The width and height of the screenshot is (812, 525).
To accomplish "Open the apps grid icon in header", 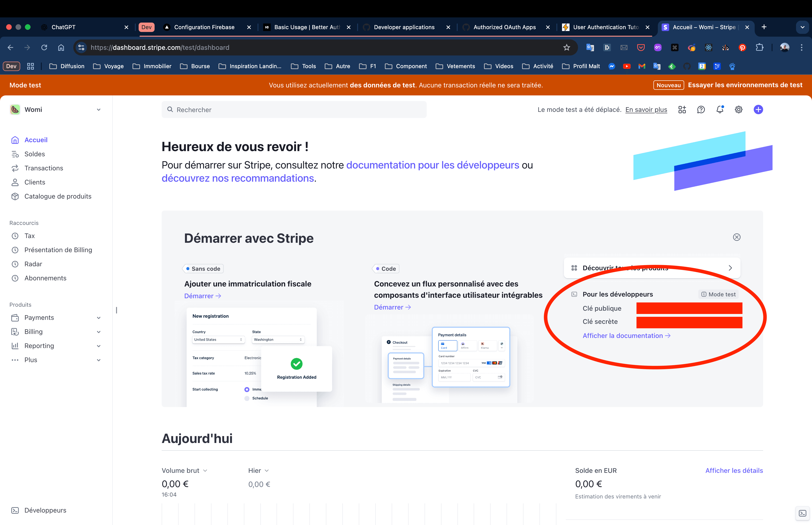I will 682,110.
